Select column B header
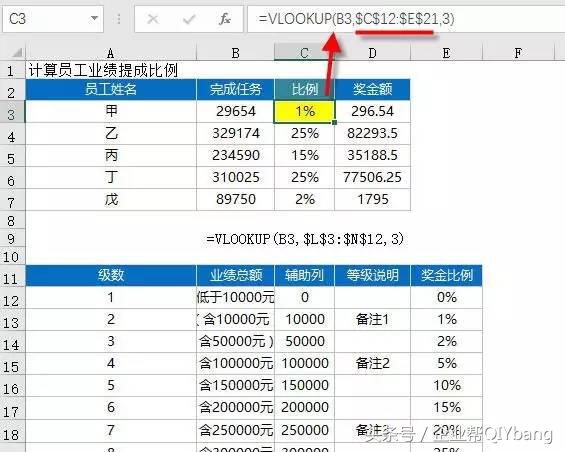Image resolution: width=565 pixels, height=452 pixels. [x=235, y=53]
